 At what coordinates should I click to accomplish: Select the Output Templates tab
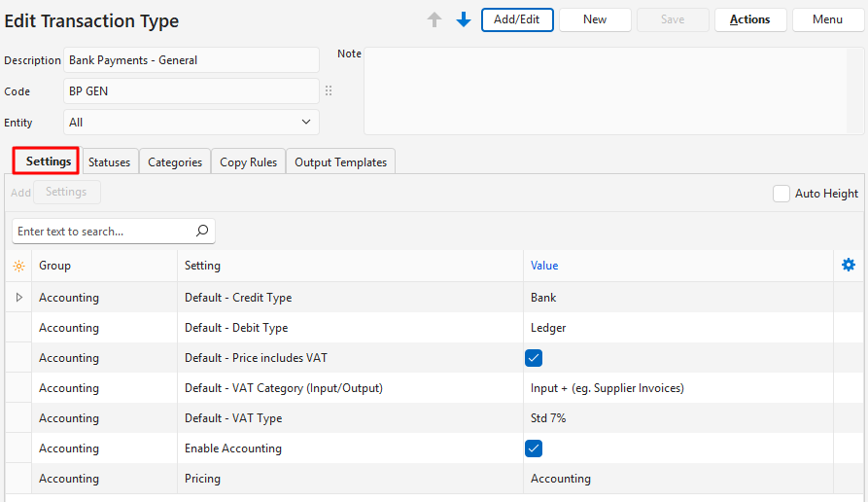tap(340, 162)
